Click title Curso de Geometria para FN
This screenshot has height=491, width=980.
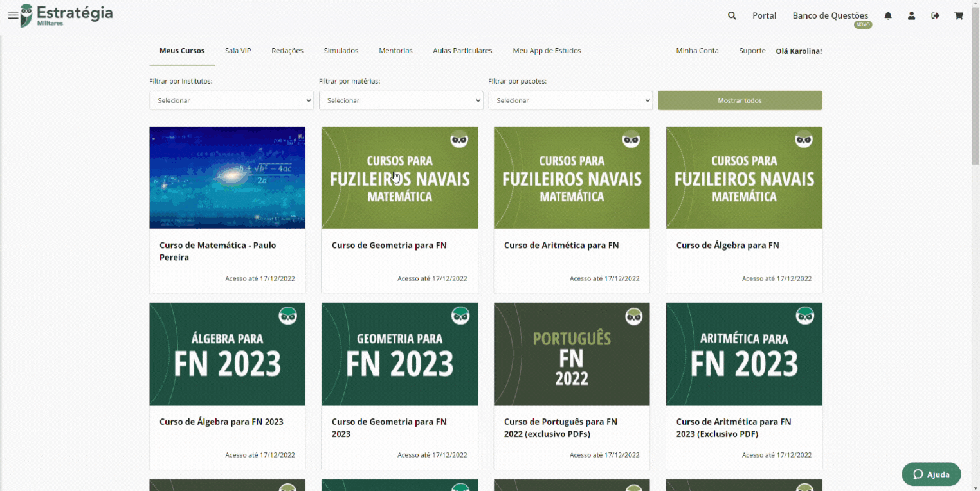pos(389,245)
